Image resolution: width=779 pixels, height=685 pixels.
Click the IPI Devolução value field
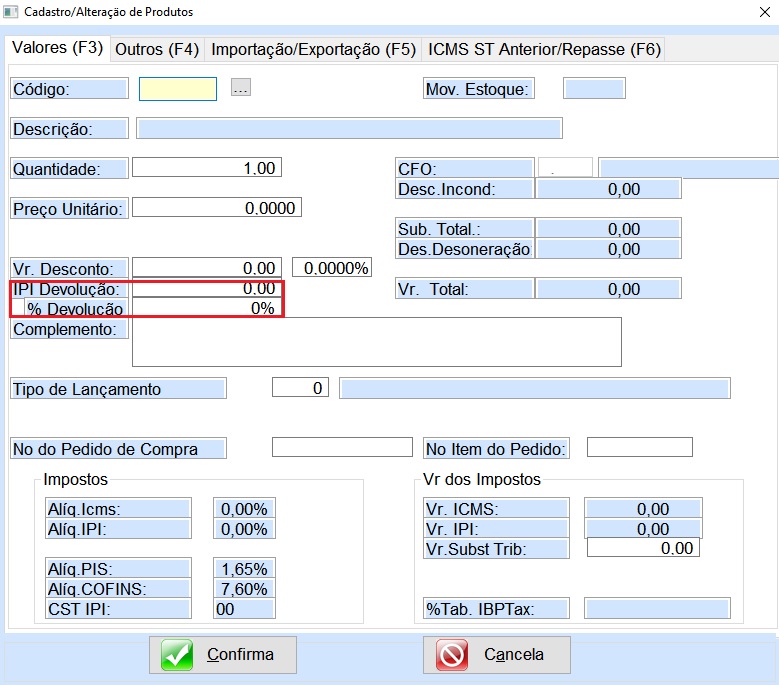(206, 289)
